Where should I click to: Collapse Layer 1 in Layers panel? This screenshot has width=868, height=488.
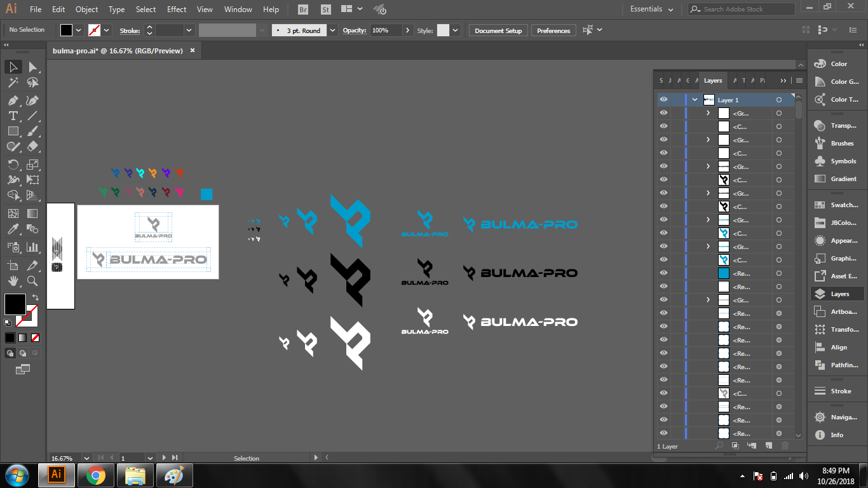click(x=695, y=100)
